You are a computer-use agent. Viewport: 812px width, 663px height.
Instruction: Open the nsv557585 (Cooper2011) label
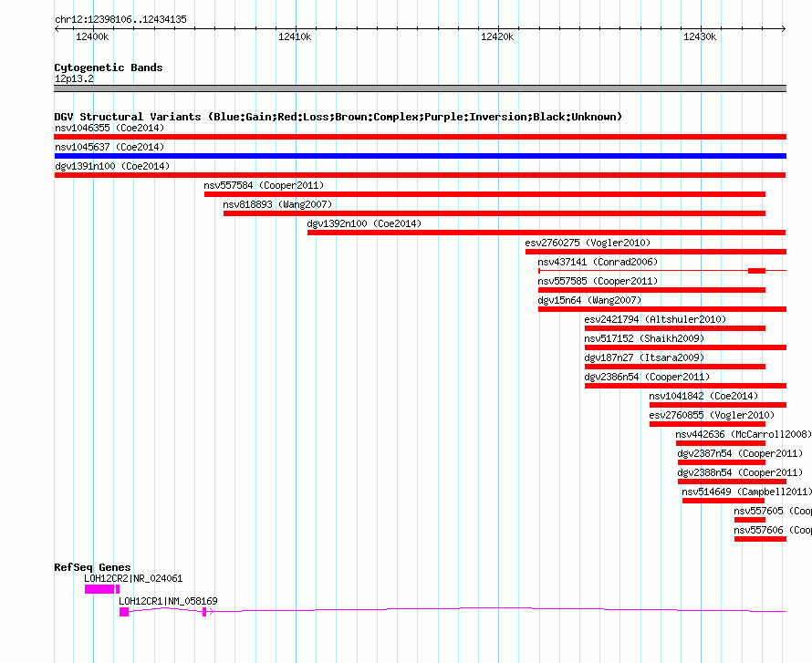click(598, 281)
